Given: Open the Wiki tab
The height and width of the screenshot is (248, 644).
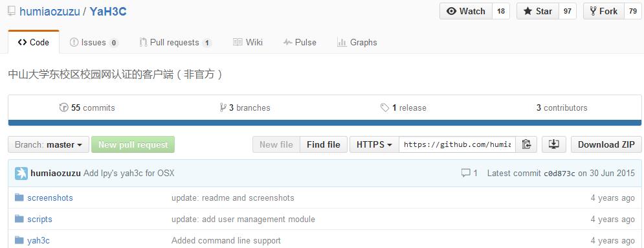Looking at the screenshot, I should click(248, 42).
